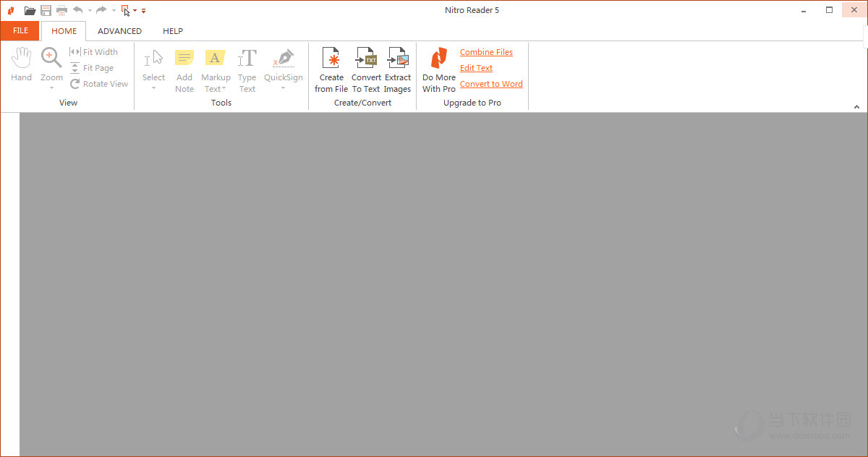Click the Print icon in quick access toolbar
This screenshot has height=457, width=868.
pyautogui.click(x=61, y=10)
